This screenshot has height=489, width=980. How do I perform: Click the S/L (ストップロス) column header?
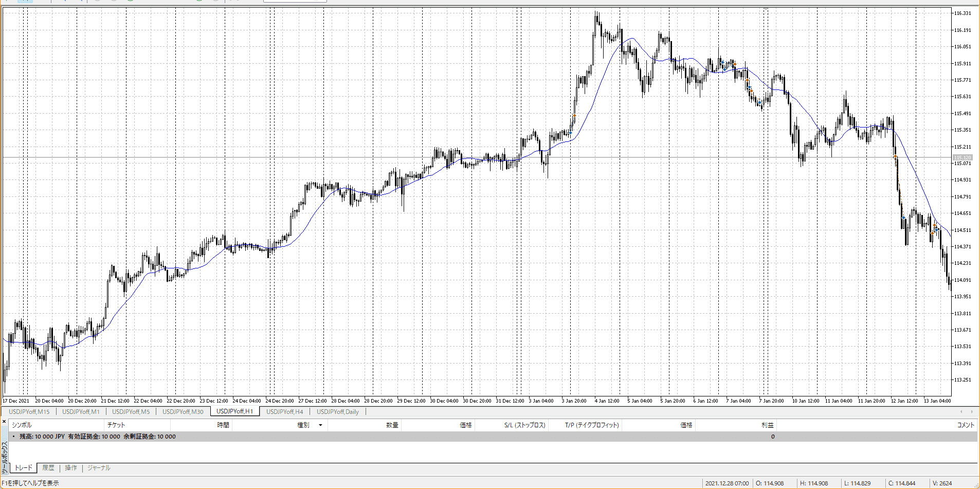point(524,425)
